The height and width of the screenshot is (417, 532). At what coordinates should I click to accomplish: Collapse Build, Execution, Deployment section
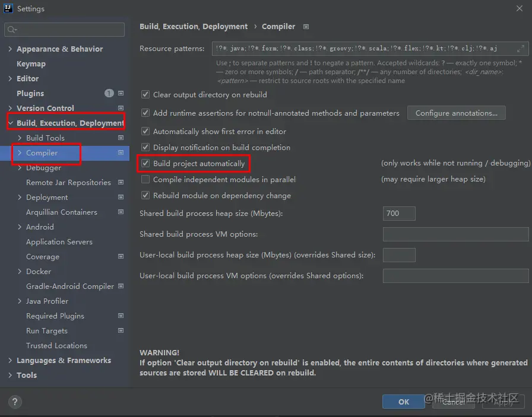point(11,123)
